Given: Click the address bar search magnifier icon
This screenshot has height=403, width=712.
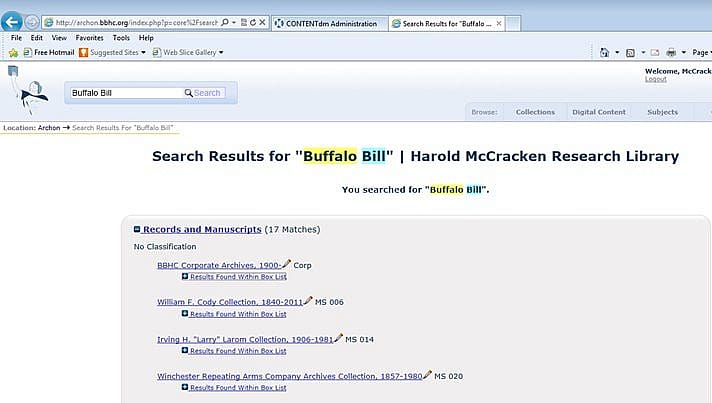Looking at the screenshot, I should click(x=225, y=22).
